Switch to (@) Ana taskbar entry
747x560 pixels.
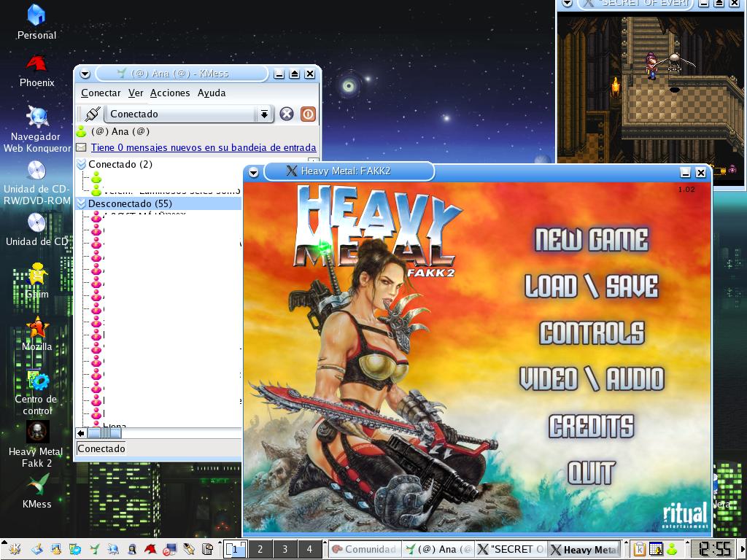[x=438, y=549]
